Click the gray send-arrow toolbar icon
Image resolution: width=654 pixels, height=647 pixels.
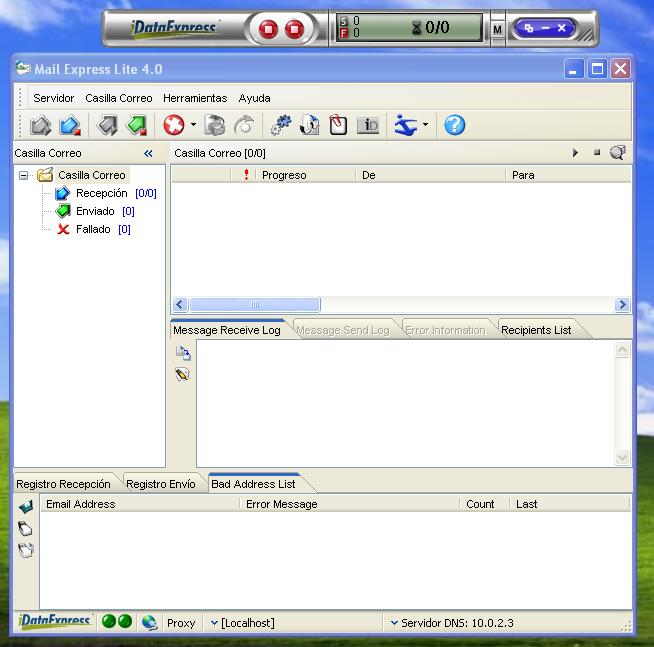[x=107, y=126]
